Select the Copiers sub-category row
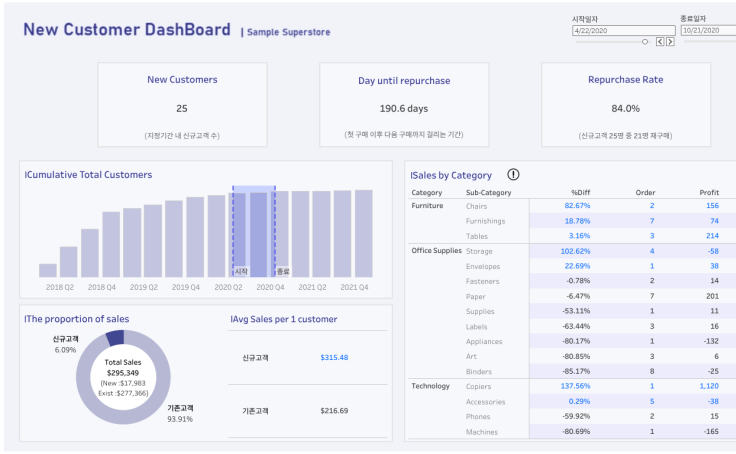Viewport: 736px width, 454px height. (x=479, y=385)
